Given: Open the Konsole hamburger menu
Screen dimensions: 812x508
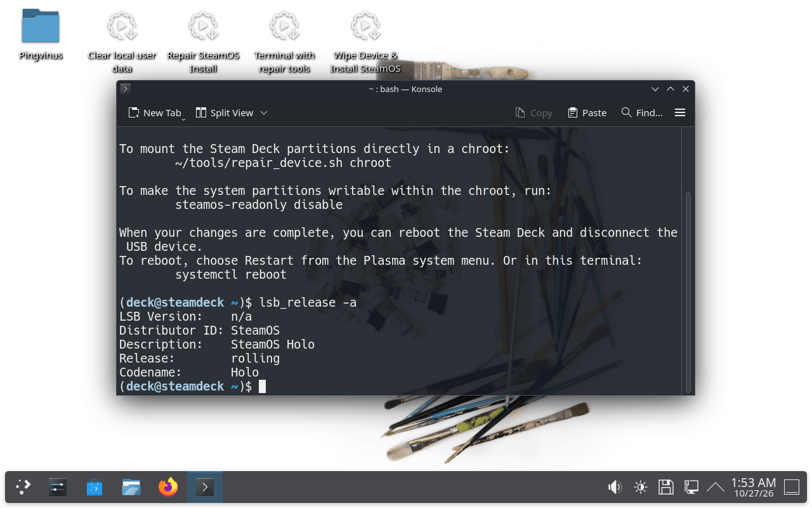Looking at the screenshot, I should pos(680,112).
